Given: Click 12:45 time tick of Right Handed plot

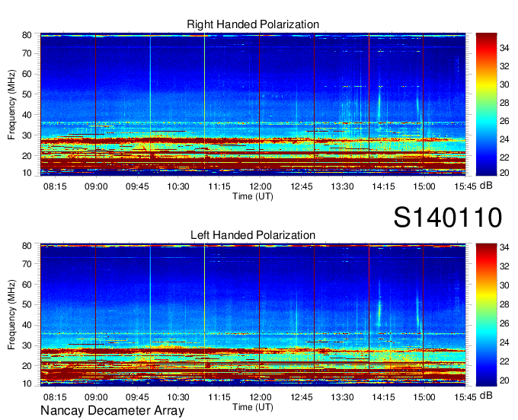Looking at the screenshot, I should [302, 186].
